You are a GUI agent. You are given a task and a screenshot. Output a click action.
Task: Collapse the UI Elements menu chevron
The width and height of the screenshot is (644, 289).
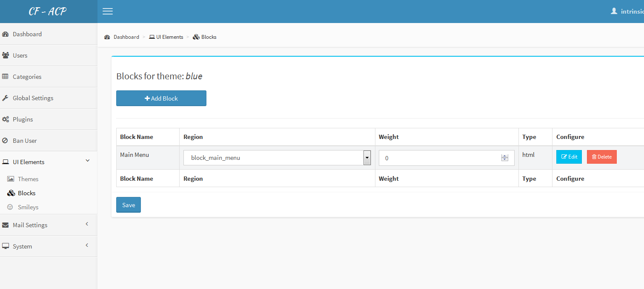pos(88,160)
